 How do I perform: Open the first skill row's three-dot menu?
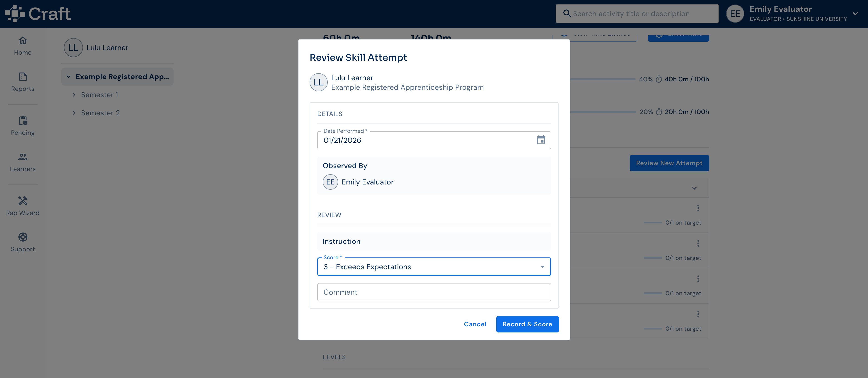pos(698,208)
